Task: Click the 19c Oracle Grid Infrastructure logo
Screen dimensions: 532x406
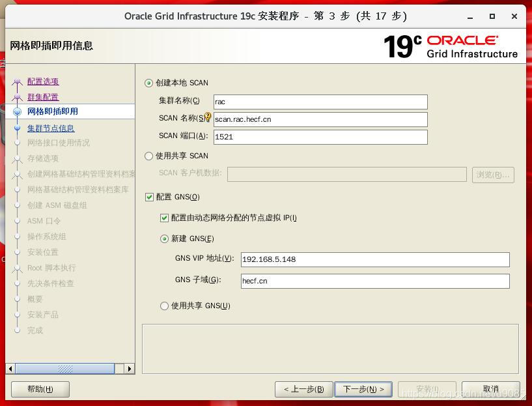Action: 451,46
